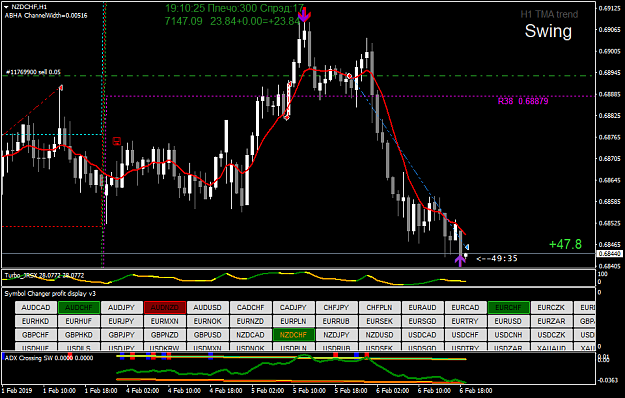This screenshot has width=625, height=398.
Task: Click the current price tag 0.68440
Action: (x=609, y=254)
